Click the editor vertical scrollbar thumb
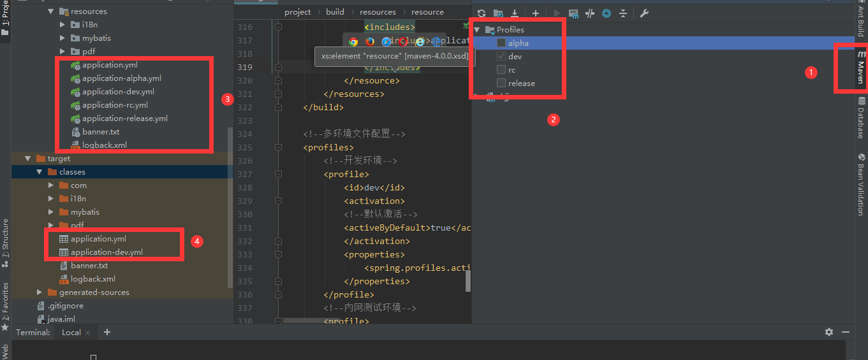The width and height of the screenshot is (868, 360). click(x=468, y=281)
